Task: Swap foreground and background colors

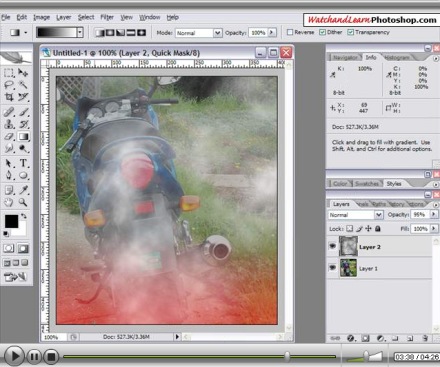Action: click(x=24, y=216)
